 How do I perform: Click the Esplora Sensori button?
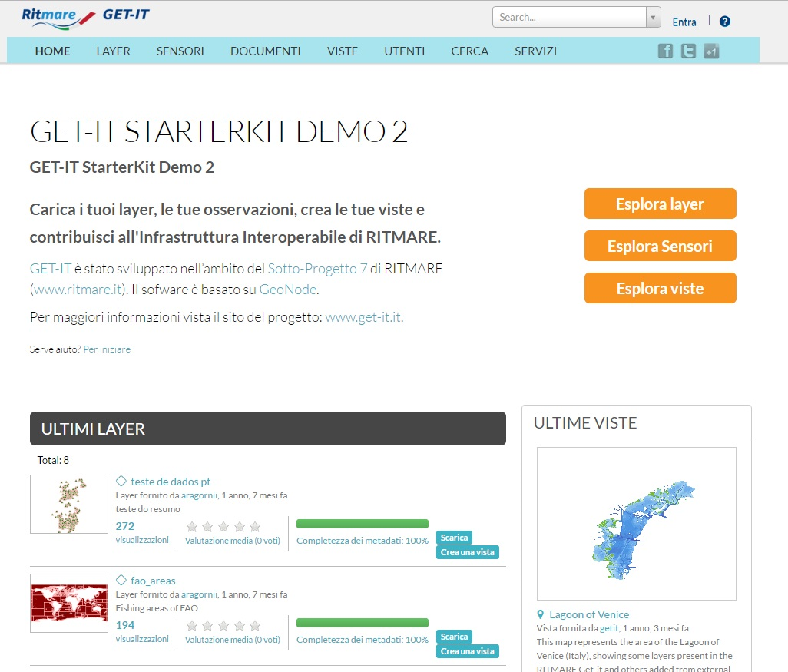pos(660,246)
